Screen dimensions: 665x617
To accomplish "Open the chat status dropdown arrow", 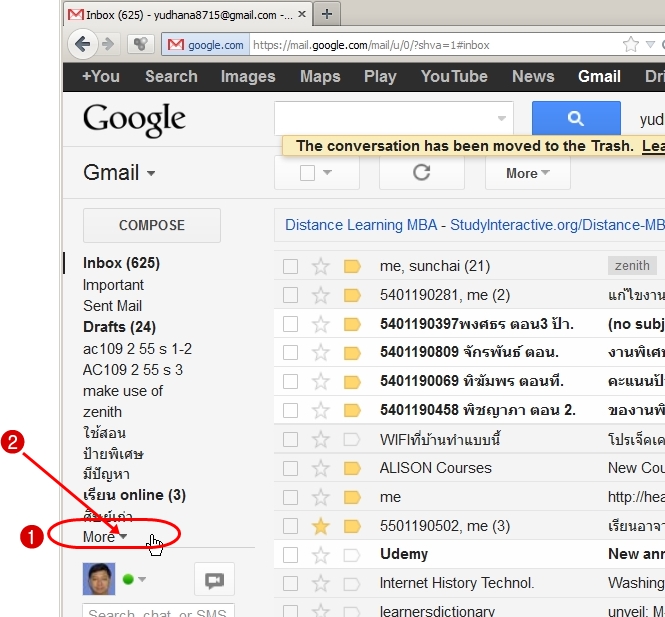I will (142, 579).
